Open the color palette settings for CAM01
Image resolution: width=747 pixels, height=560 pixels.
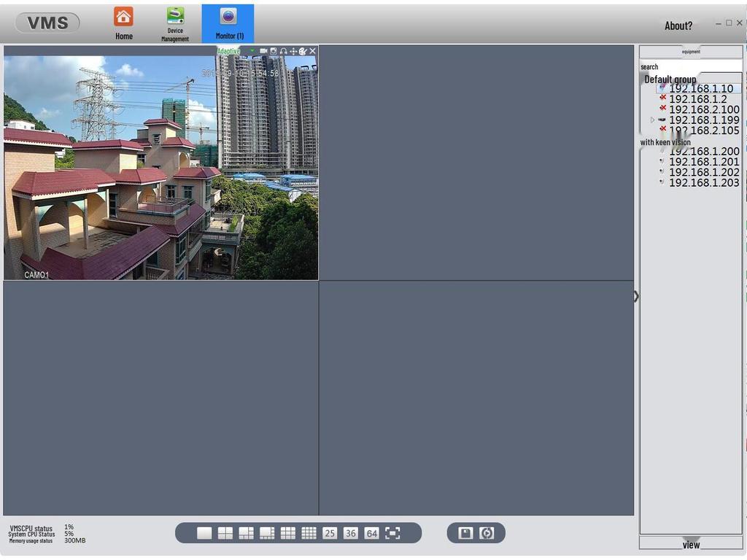(303, 51)
